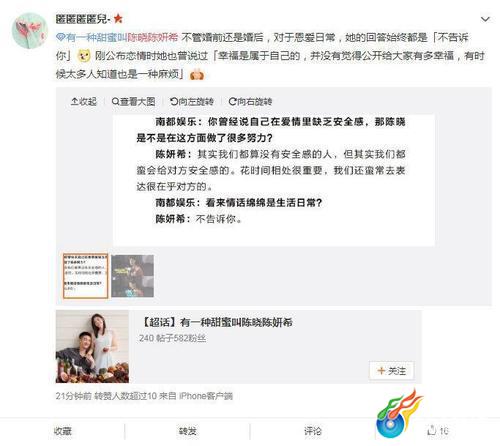Click 收藏 to bookmark the post
Screen dimensions: 500x446
point(63,431)
